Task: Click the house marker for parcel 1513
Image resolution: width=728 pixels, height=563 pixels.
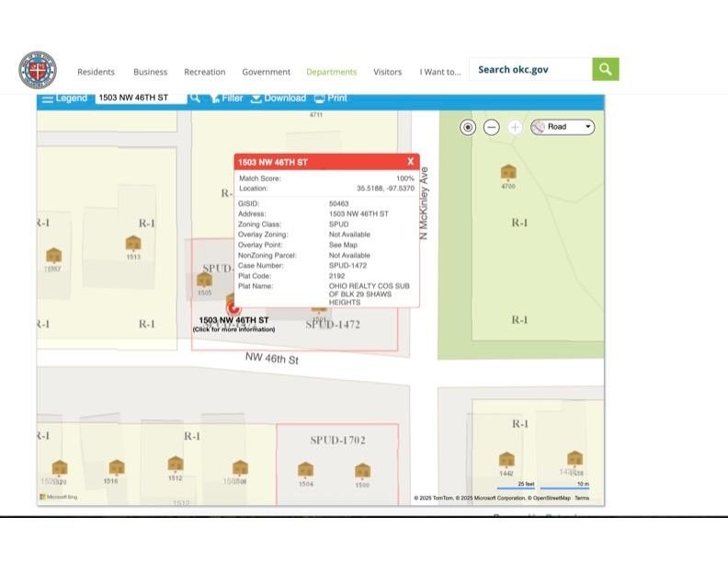Action: (133, 244)
